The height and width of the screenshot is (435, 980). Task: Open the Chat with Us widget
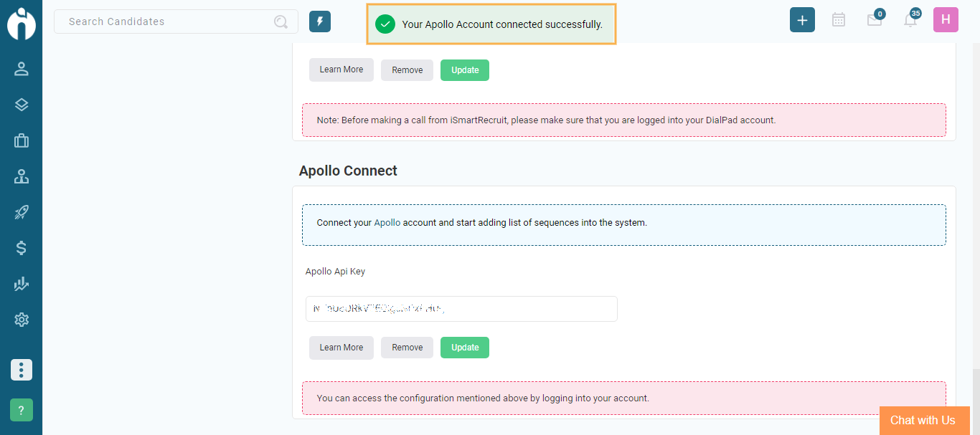coord(923,421)
